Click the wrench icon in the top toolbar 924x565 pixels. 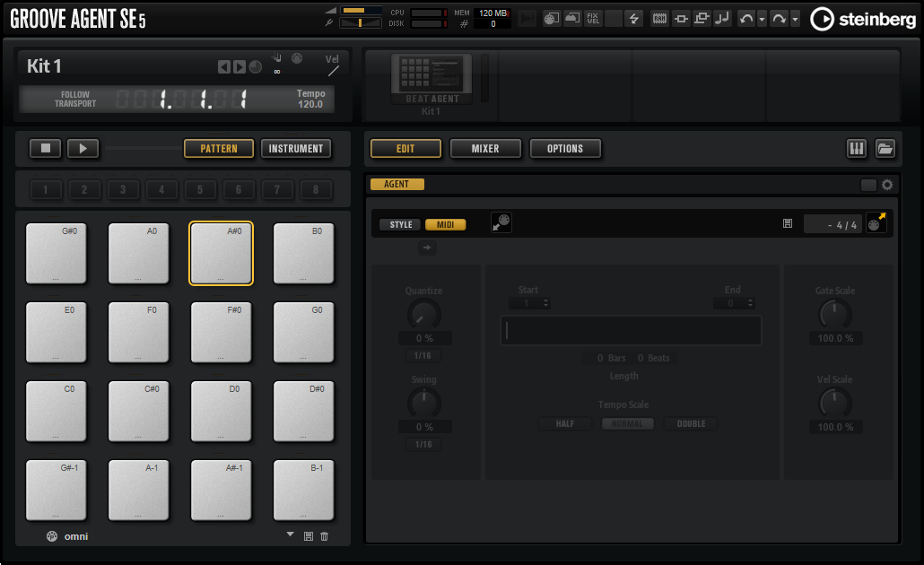[x=329, y=23]
